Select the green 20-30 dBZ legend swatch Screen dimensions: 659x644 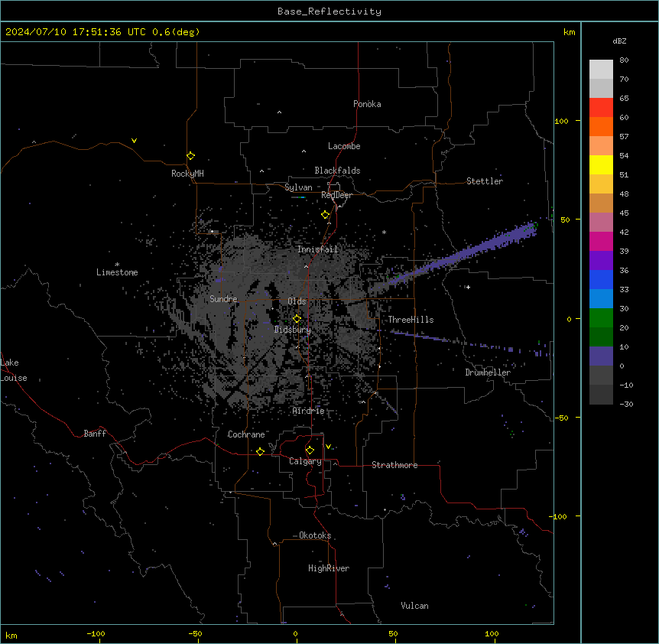point(601,318)
